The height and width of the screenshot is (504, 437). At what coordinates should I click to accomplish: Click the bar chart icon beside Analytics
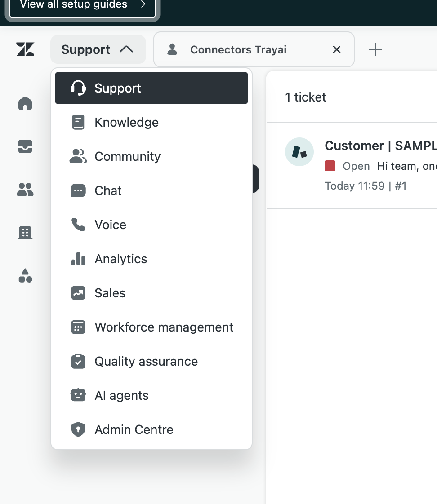(78, 259)
